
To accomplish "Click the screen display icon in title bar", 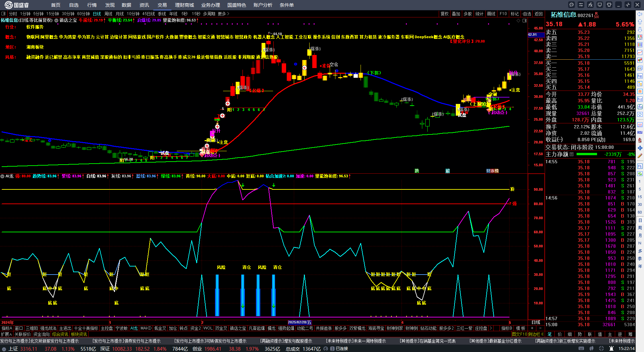I will tap(600, 5).
